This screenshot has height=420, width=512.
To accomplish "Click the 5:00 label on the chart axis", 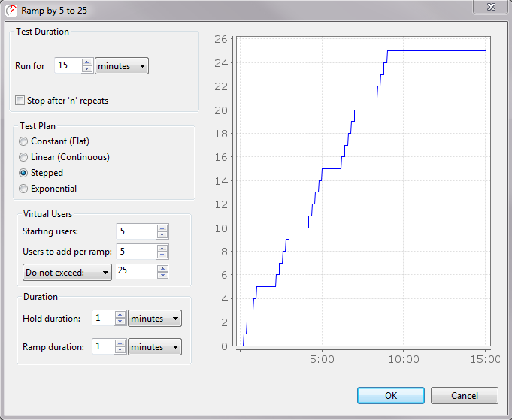I will [x=322, y=359].
